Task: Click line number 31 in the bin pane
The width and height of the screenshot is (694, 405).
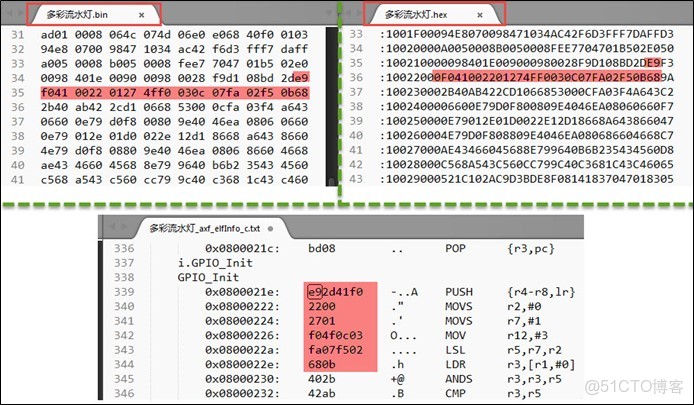Action: (18, 35)
